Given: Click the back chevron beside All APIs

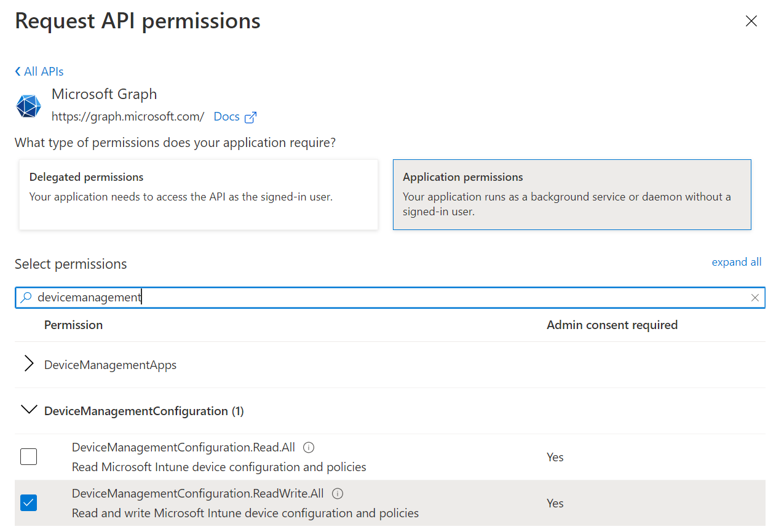Looking at the screenshot, I should point(18,71).
